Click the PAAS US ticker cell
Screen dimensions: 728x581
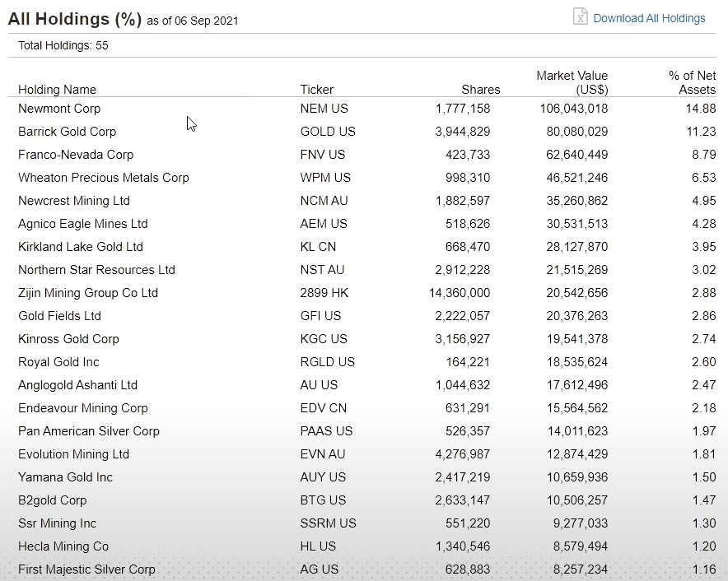pyautogui.click(x=326, y=431)
